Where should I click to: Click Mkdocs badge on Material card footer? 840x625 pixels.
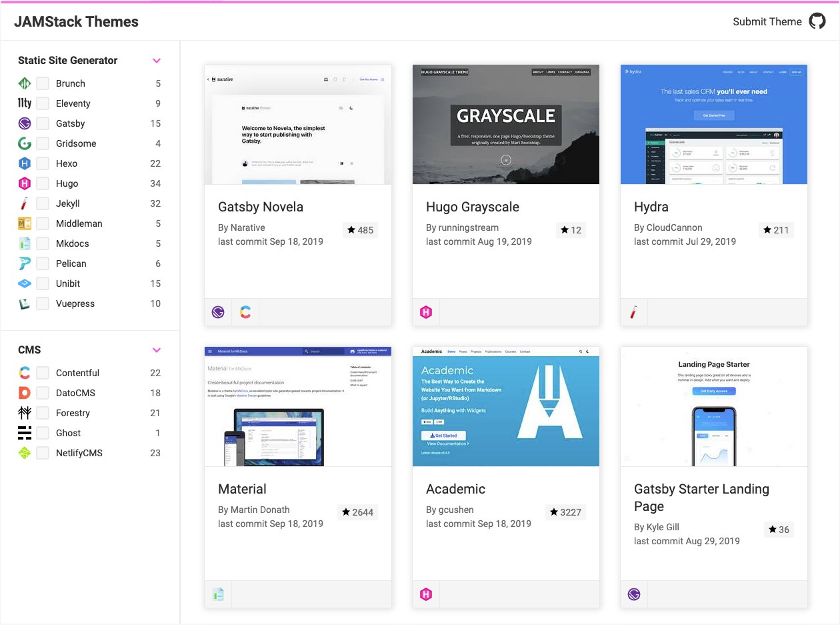coord(218,594)
